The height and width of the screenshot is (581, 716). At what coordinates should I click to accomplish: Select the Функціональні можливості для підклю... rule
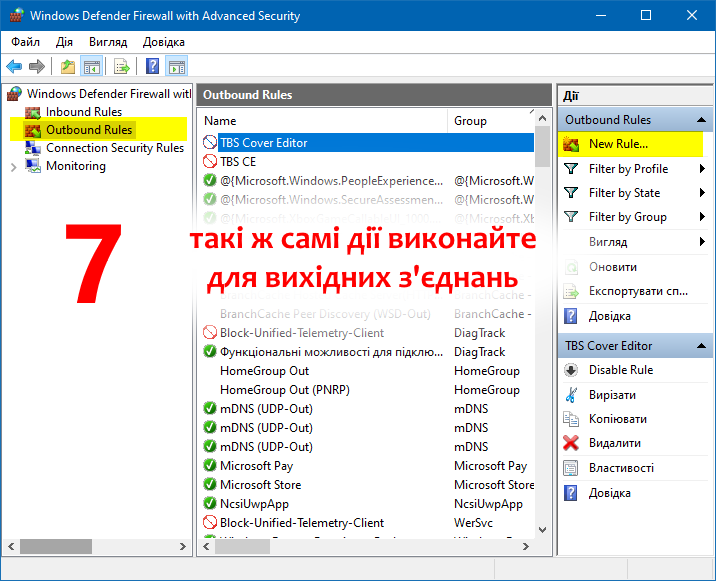(368, 352)
